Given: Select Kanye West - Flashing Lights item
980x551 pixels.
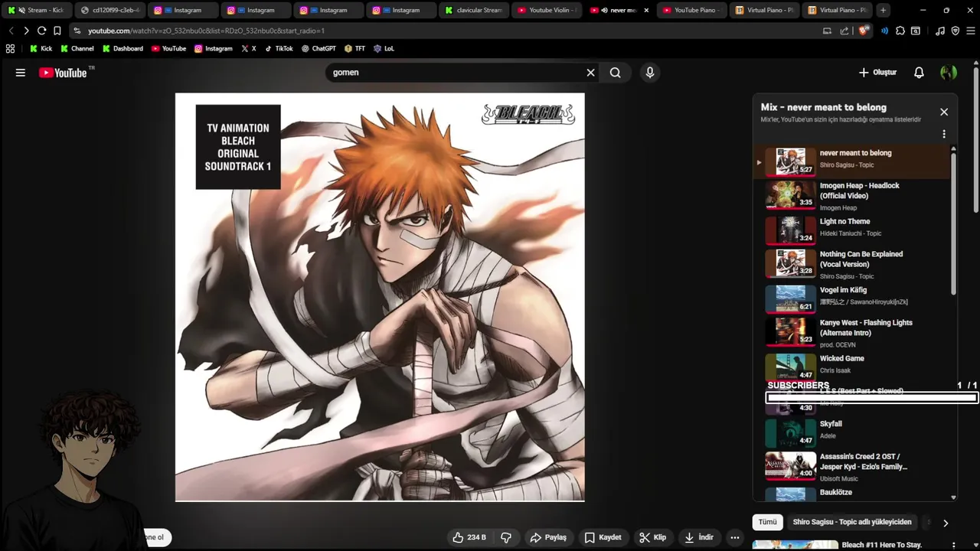Looking at the screenshot, I should [x=851, y=331].
